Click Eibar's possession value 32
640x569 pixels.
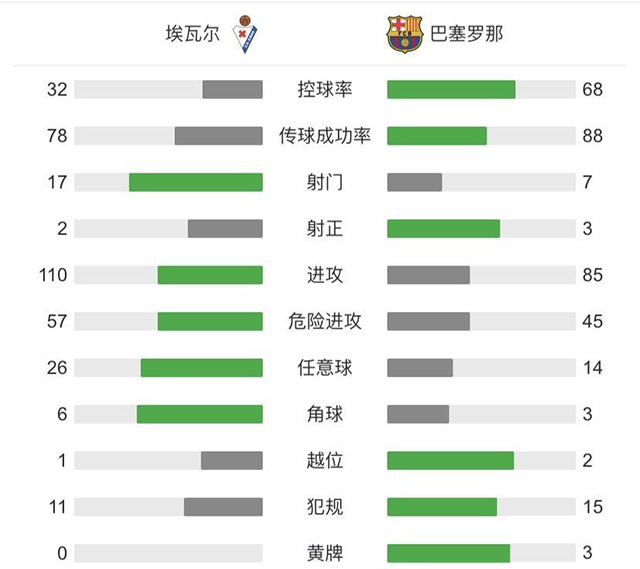coord(57,90)
